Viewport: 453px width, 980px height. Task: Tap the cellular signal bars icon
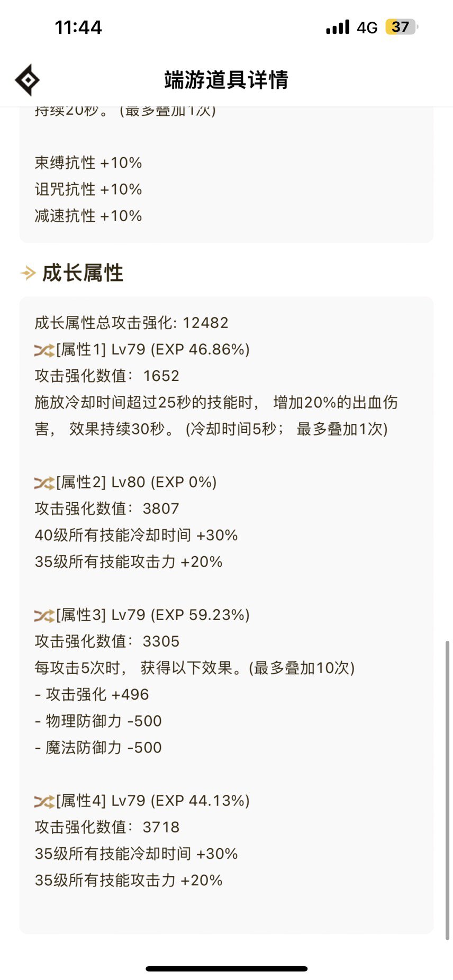tap(338, 27)
